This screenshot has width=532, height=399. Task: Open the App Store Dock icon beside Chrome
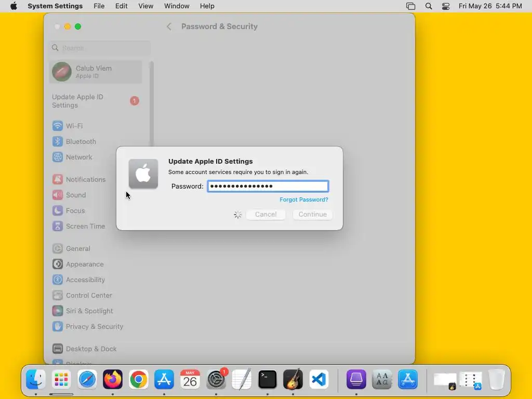[164, 379]
